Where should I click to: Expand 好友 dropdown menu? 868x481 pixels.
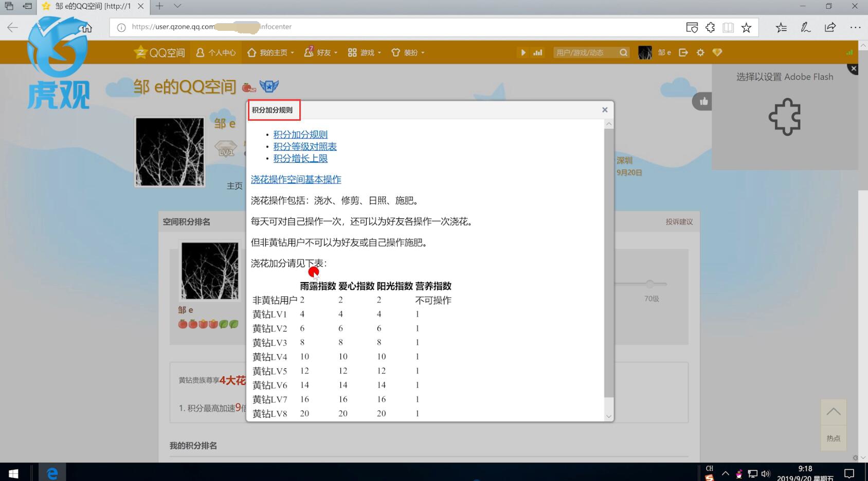click(x=321, y=52)
